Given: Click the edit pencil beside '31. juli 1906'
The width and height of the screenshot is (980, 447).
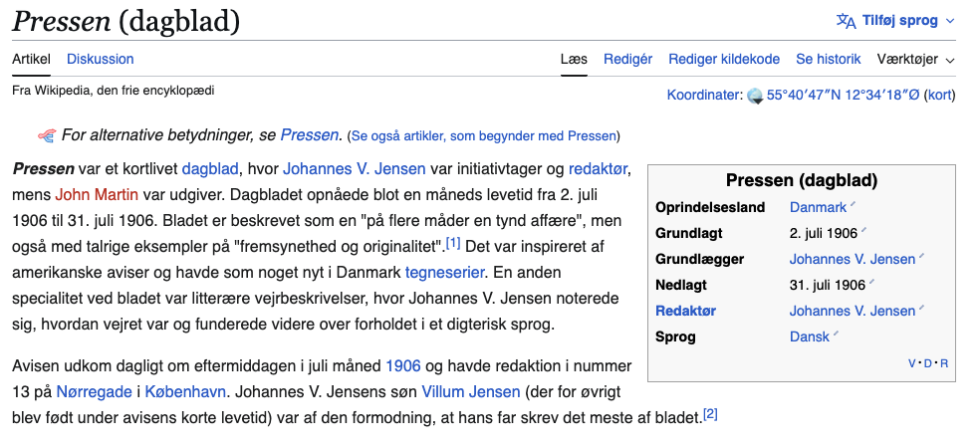Looking at the screenshot, I should click(870, 283).
